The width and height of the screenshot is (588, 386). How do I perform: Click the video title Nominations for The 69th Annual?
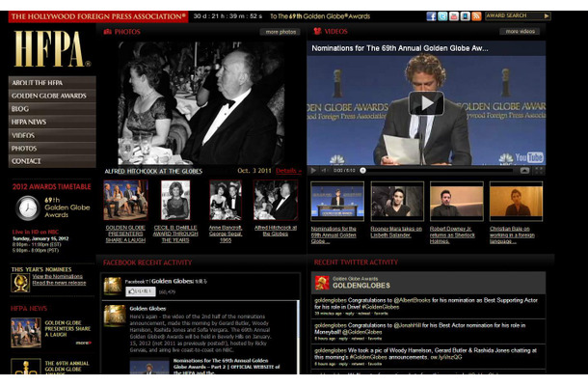(x=400, y=48)
